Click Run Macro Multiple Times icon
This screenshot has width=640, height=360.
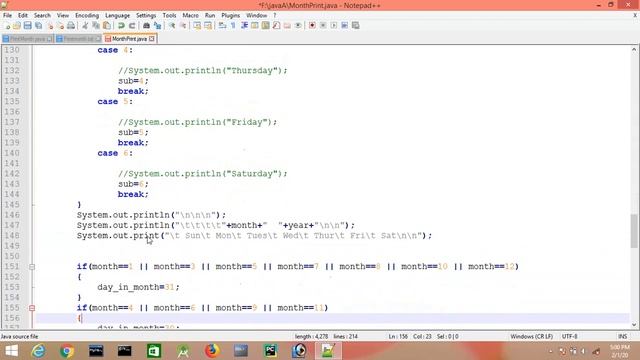point(344,26)
